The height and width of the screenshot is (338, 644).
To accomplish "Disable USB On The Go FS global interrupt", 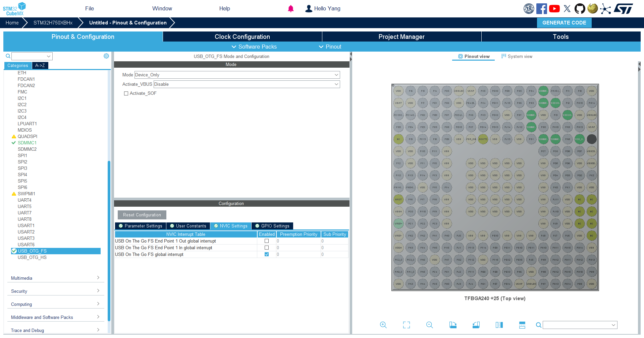I will 267,254.
